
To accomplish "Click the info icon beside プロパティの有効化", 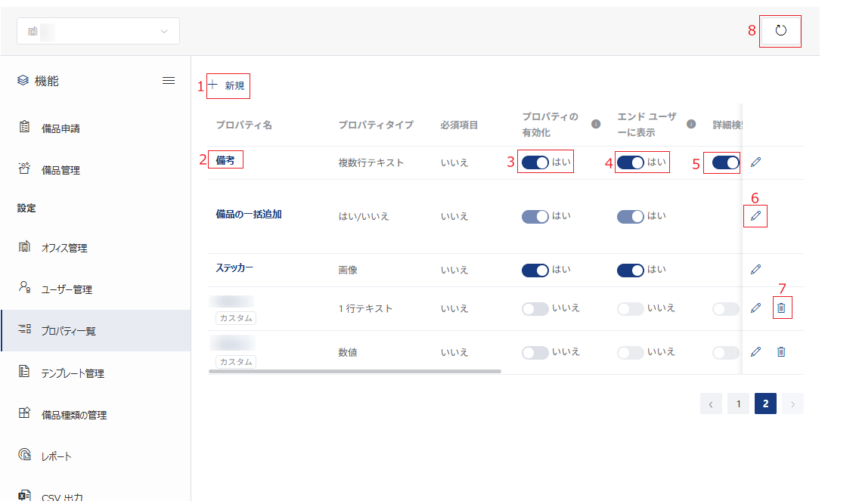I will [596, 125].
